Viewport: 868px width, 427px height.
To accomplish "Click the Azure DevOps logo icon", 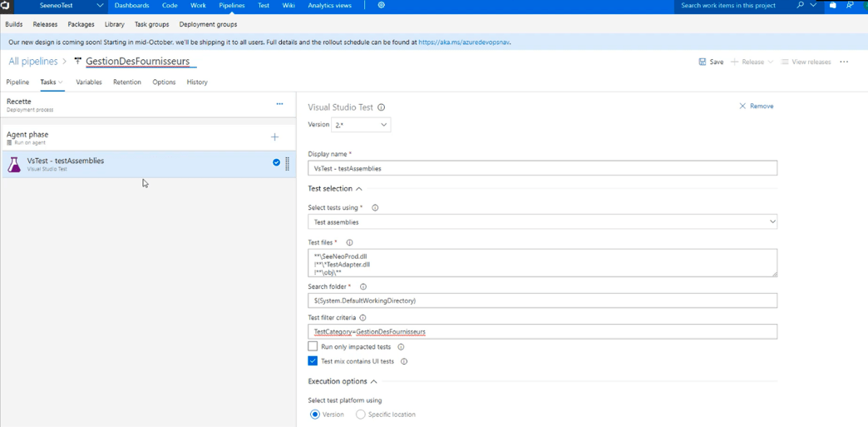I will click(x=4, y=6).
